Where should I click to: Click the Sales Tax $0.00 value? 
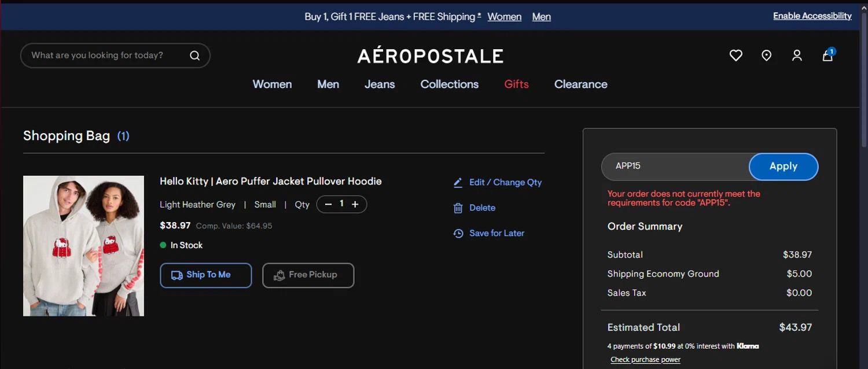pos(799,293)
